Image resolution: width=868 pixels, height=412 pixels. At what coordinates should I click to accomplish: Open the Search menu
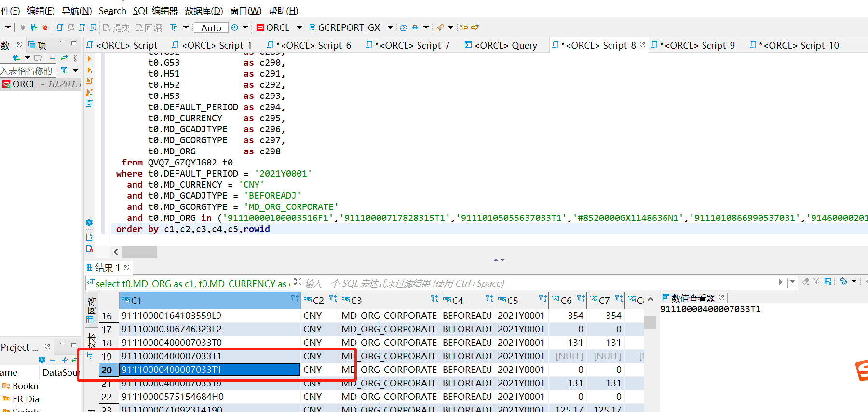click(x=112, y=11)
